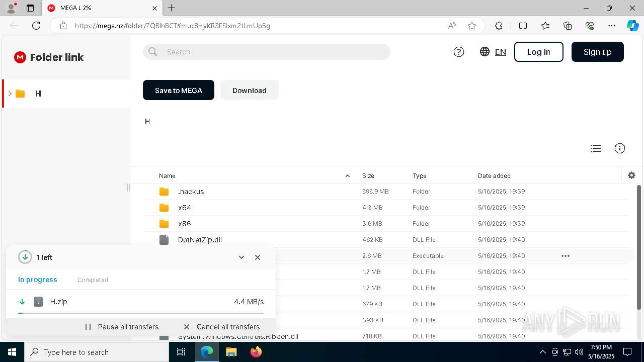Click the .hackus folder icon
Viewport: 644px width, 362px height.
click(164, 192)
